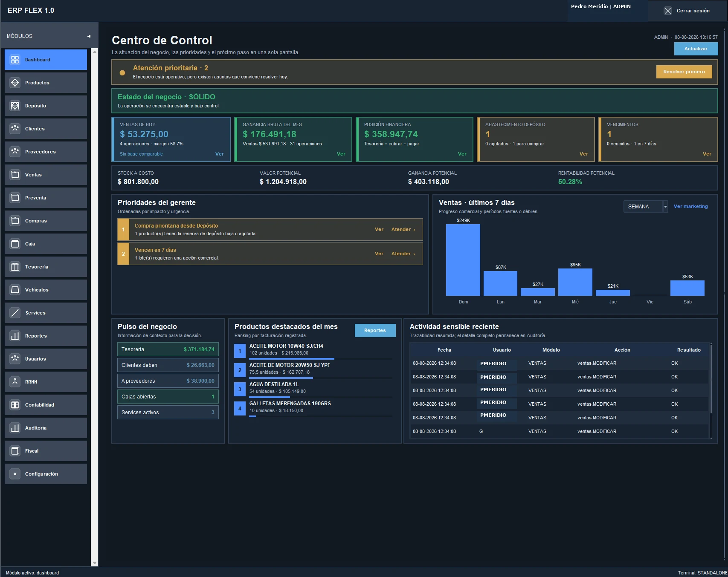Click the Cerrar sesión X icon
728x577 pixels.
click(x=668, y=11)
